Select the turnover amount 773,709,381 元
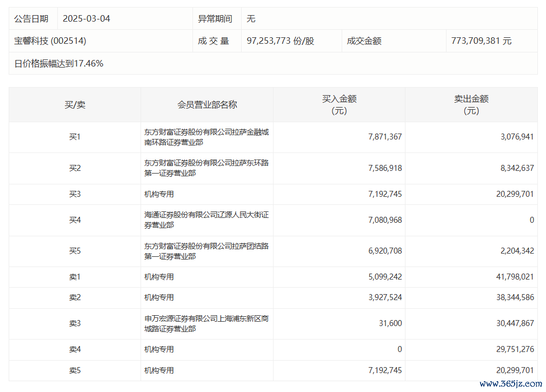The height and width of the screenshot is (392, 546). 481,41
